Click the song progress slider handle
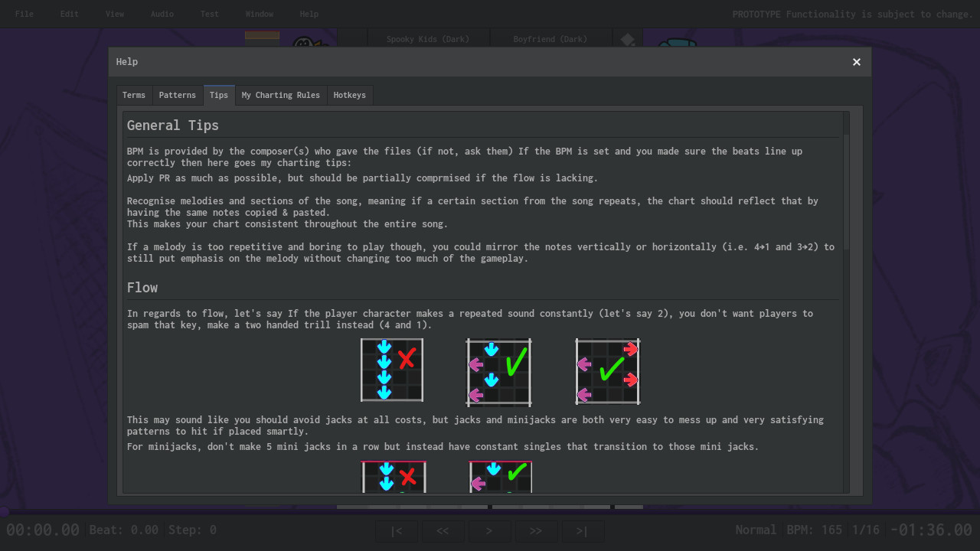980x551 pixels. tap(3, 511)
